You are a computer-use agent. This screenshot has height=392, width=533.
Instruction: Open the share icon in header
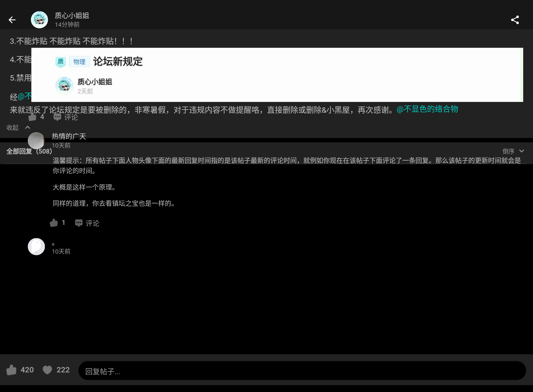515,20
